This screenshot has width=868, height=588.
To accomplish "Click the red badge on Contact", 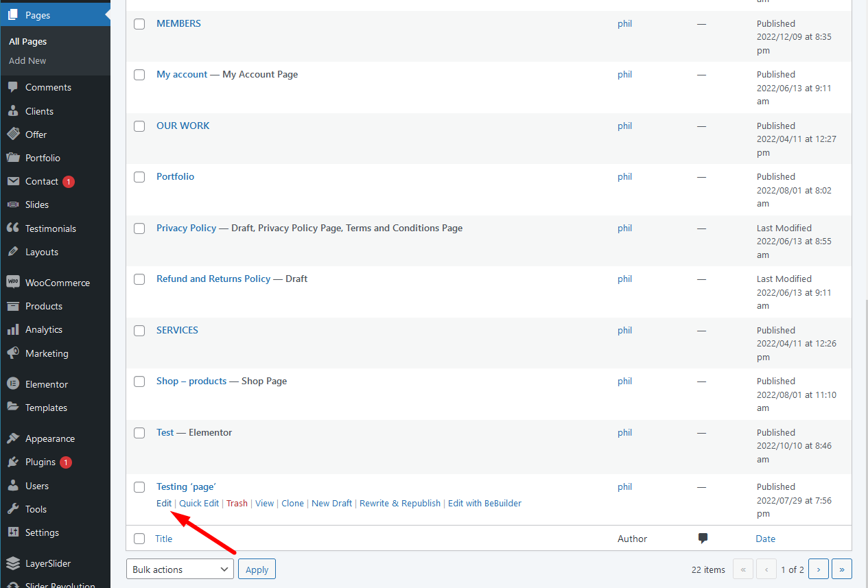I will 69,182.
